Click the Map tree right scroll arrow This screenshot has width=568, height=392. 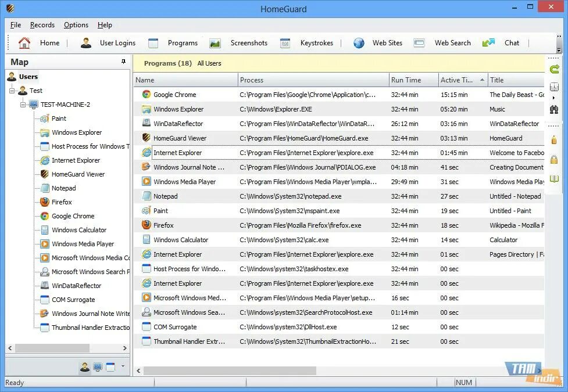coord(124,348)
